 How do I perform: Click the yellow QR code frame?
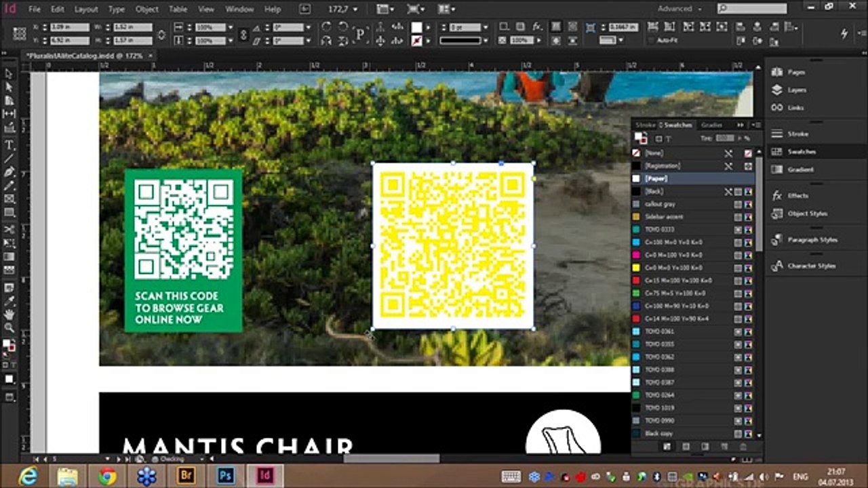(x=453, y=245)
